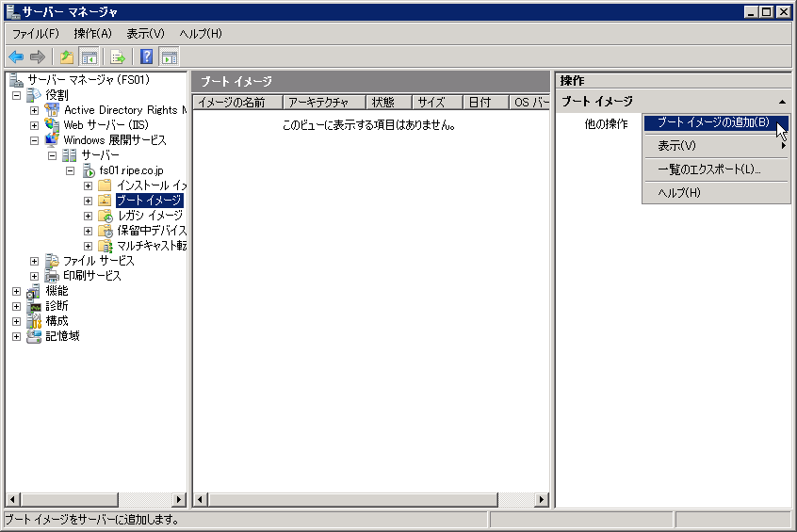Click the Windows 展開サービス icon
The image size is (797, 532).
pyautogui.click(x=51, y=140)
